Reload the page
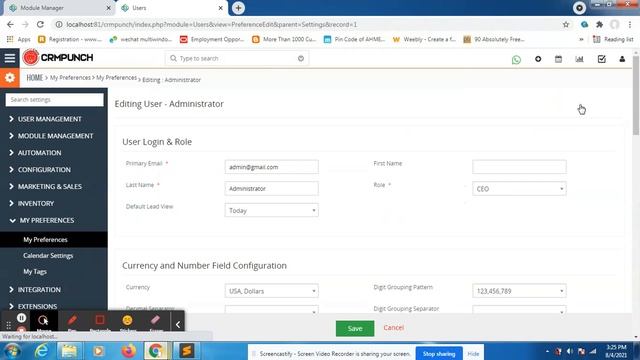Viewport: 640px width, 360px height. click(40, 24)
